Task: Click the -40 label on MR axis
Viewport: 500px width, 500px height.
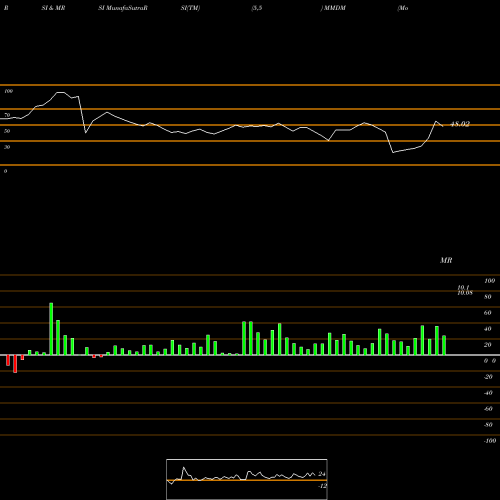Action: click(x=488, y=393)
